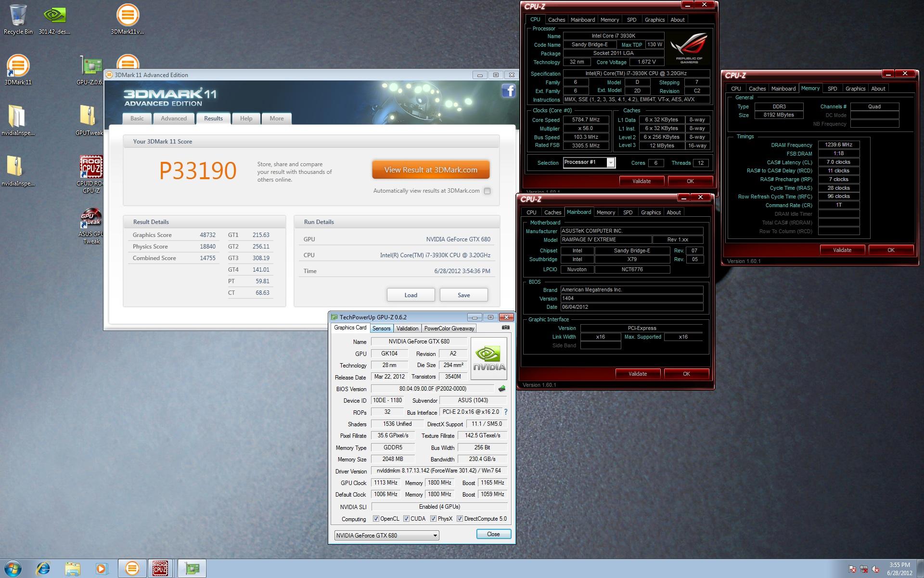Screen dimensions: 924x578
Task: Open the Processor #1 Selection dropdown in CPU-Z
Action: (x=589, y=162)
